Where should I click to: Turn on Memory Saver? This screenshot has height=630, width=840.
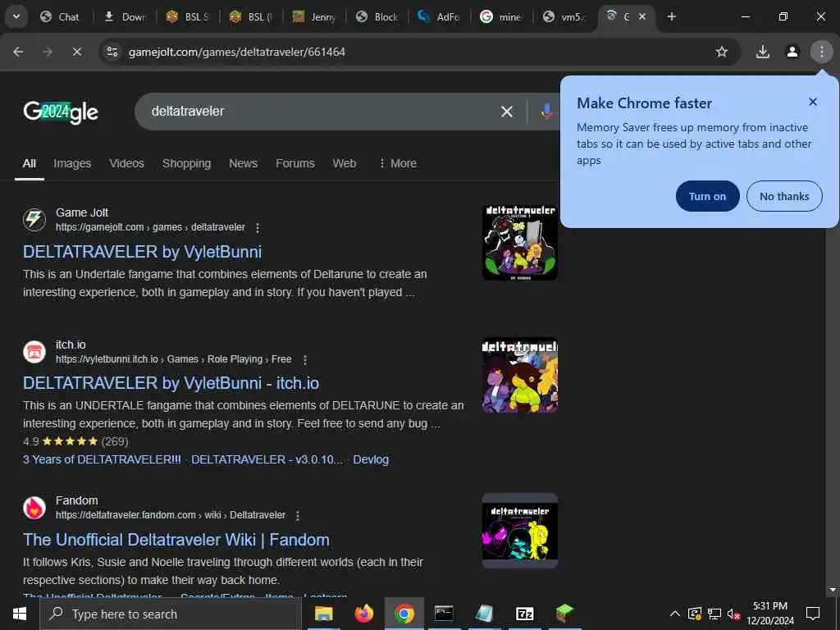point(707,196)
